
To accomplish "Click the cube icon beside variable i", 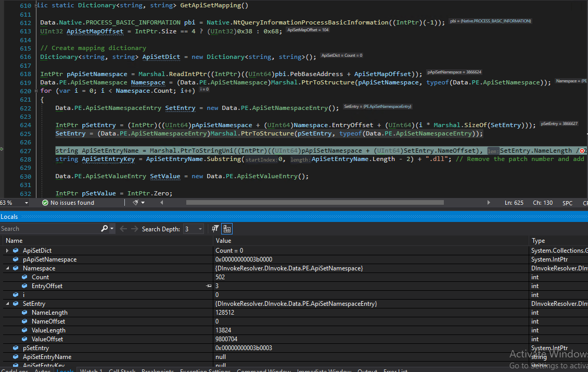I will click(x=16, y=295).
